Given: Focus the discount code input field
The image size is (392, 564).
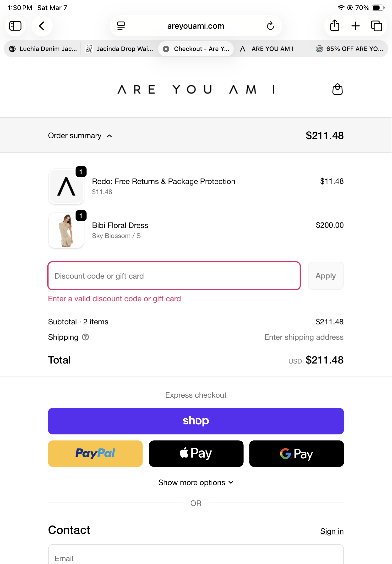Looking at the screenshot, I should pos(174,276).
